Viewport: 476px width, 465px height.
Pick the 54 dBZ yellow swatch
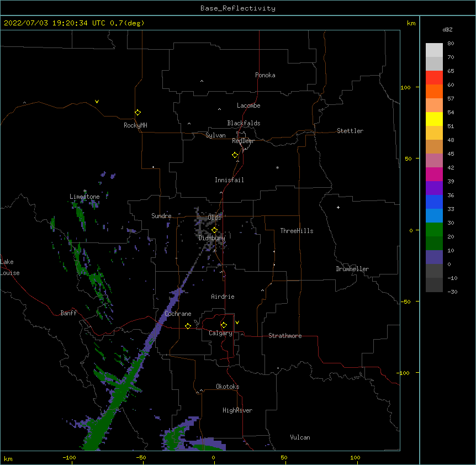coord(434,119)
